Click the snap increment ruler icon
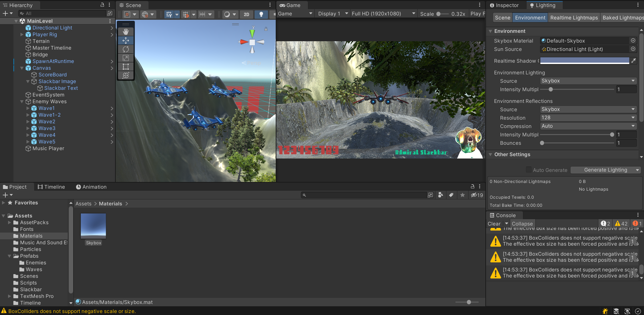Screen dimensions: 644x315 click(202, 14)
